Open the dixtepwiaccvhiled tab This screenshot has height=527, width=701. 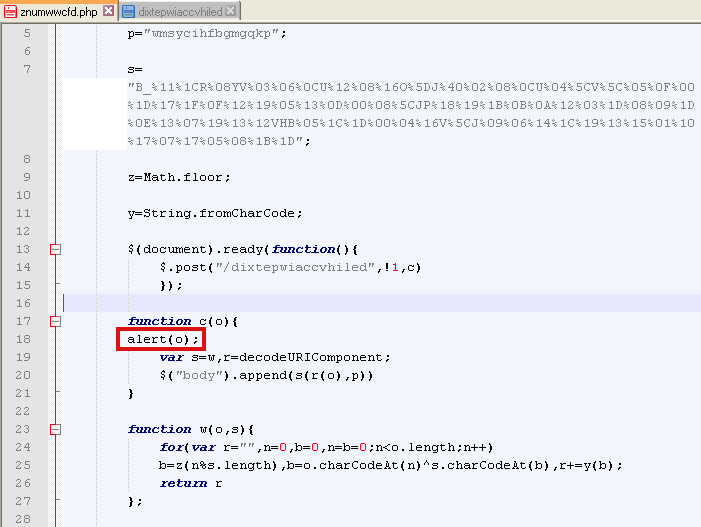pos(178,11)
